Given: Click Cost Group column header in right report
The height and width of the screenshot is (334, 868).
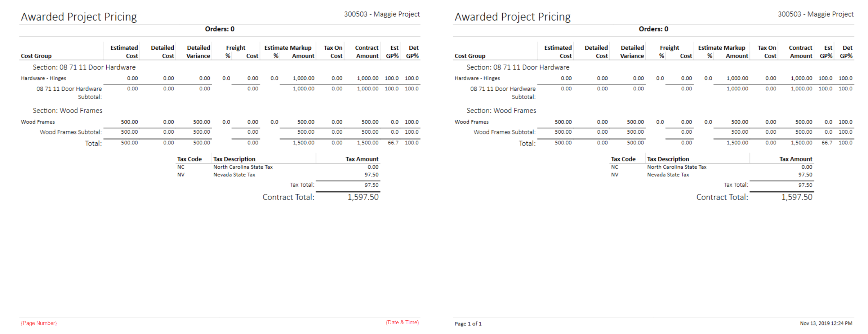Looking at the screenshot, I should pos(470,56).
